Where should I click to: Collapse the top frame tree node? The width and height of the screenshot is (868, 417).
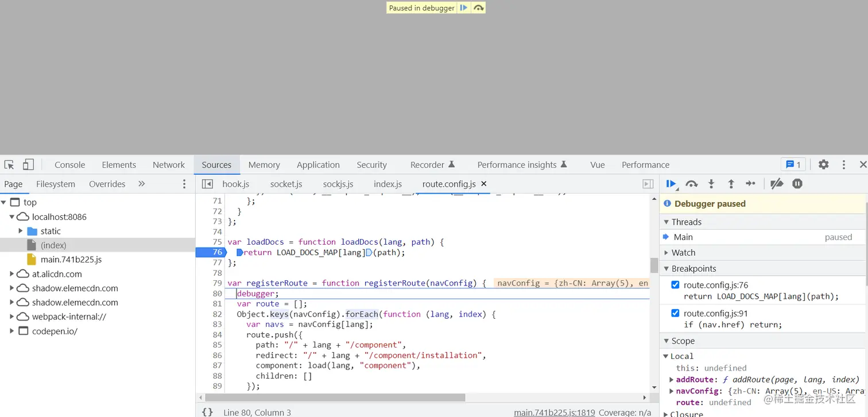(4, 203)
